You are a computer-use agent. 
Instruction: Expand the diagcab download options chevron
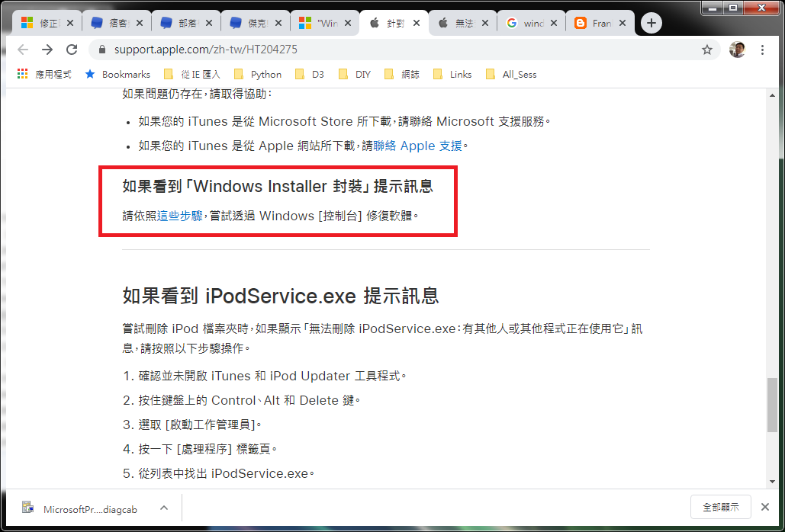(x=164, y=508)
